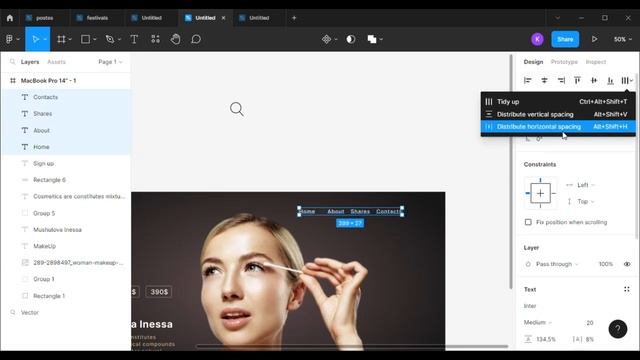The width and height of the screenshot is (640, 360).
Task: Open distribute spacing options dropdown
Action: (627, 80)
